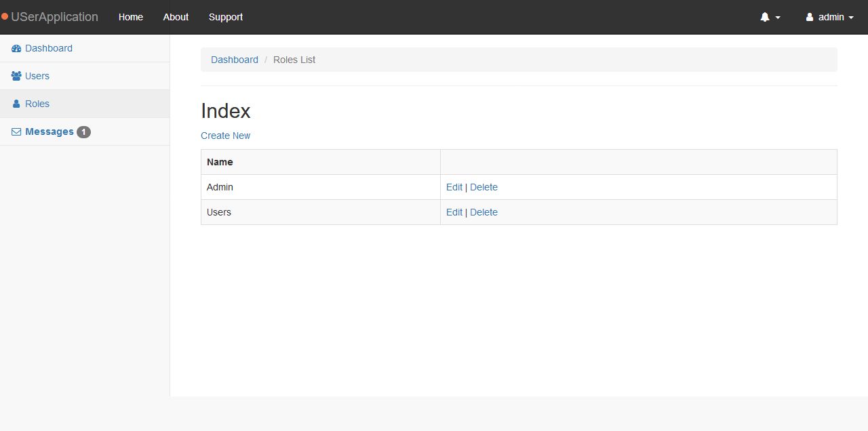Click the Messages envelope icon

[x=16, y=132]
